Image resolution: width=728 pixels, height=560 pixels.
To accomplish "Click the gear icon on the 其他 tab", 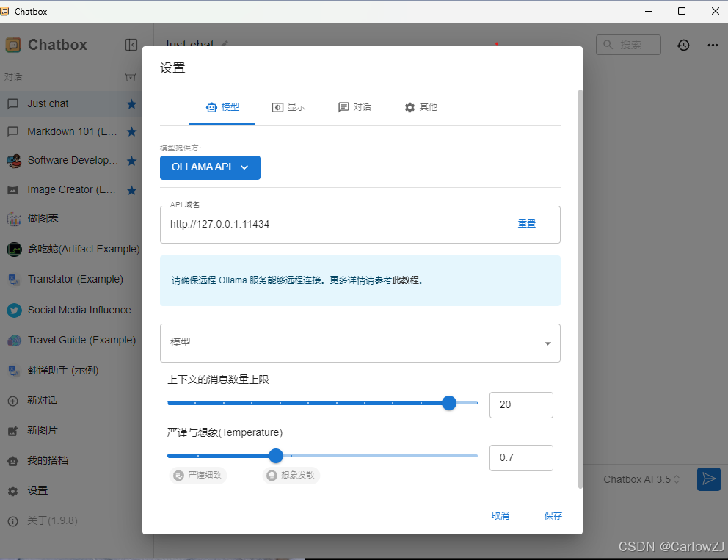I will tap(409, 108).
